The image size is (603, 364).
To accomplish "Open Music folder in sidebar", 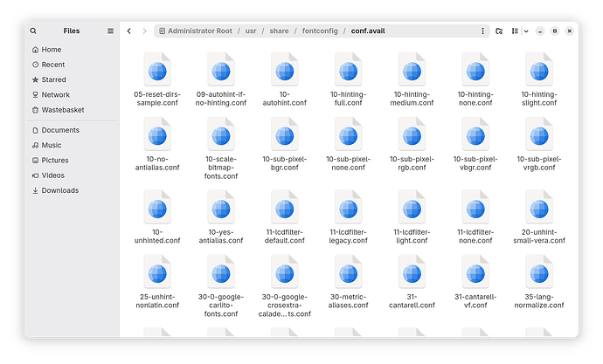I will [73, 145].
